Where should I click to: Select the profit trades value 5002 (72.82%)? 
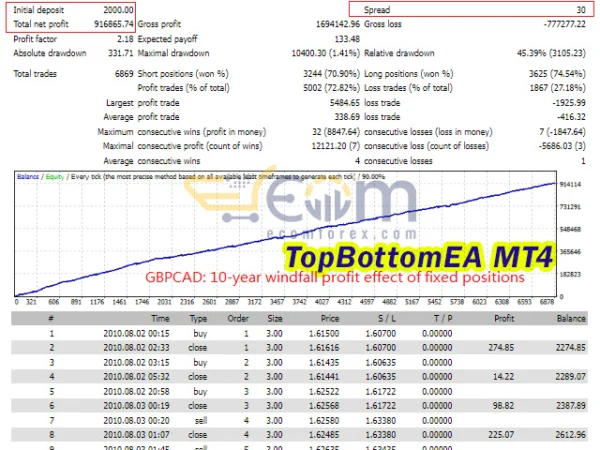click(x=331, y=88)
